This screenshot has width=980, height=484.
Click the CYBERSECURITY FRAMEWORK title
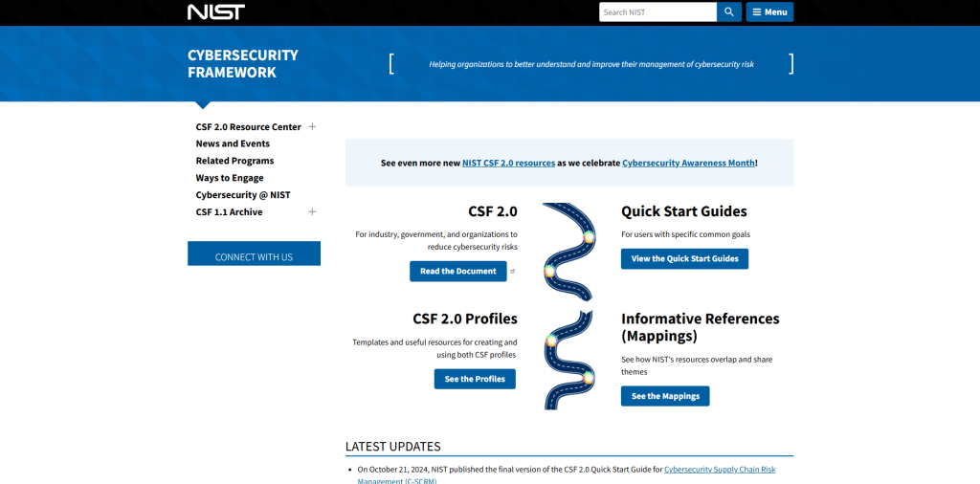click(x=242, y=64)
